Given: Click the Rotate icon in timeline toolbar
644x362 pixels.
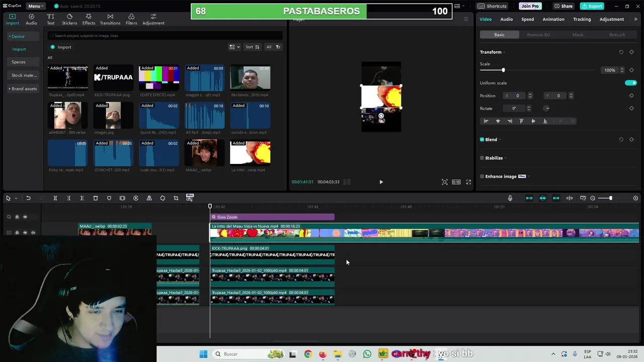Looking at the screenshot, I should 163,198.
